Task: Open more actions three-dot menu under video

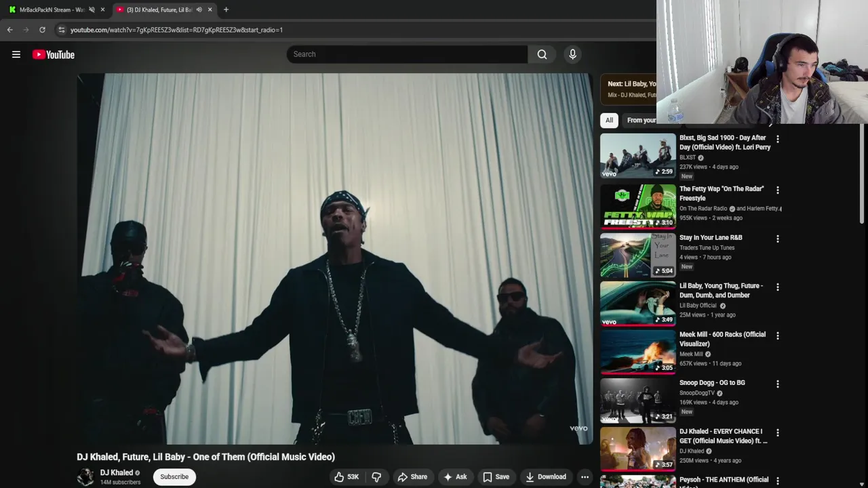Action: click(x=585, y=476)
